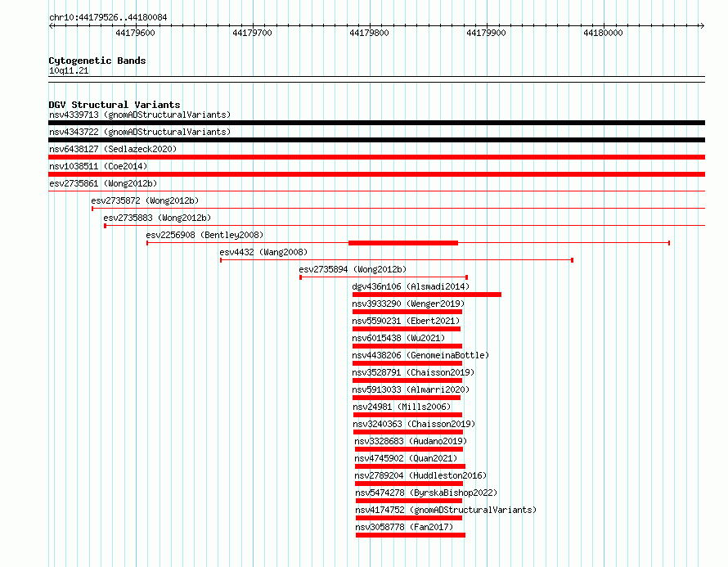Click the ruler's left arrow end

tap(52, 25)
